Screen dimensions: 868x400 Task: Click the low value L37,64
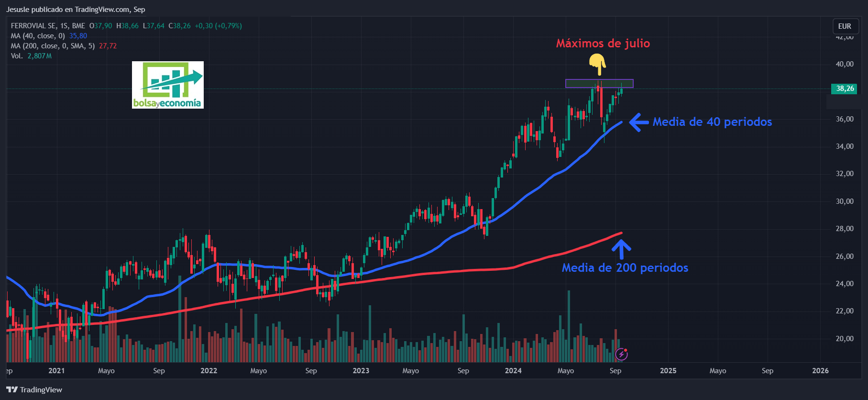click(154, 26)
